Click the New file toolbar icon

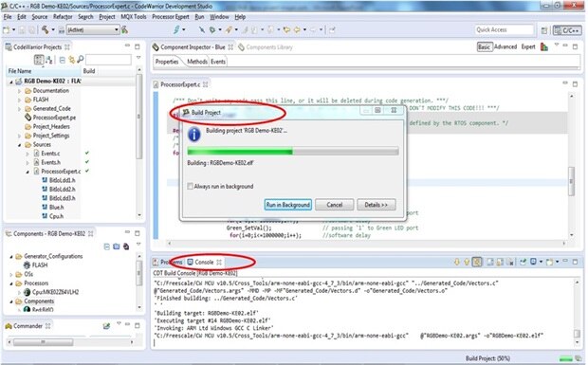pyautogui.click(x=7, y=30)
